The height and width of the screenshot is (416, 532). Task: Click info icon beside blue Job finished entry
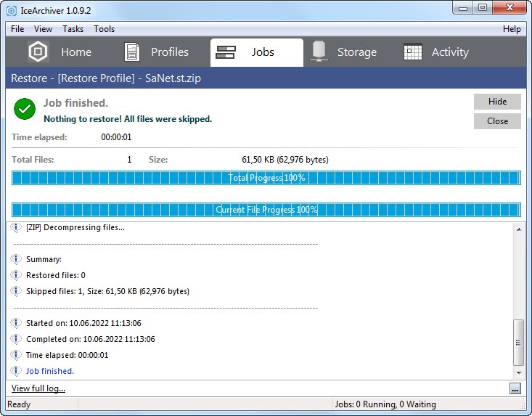(16, 371)
